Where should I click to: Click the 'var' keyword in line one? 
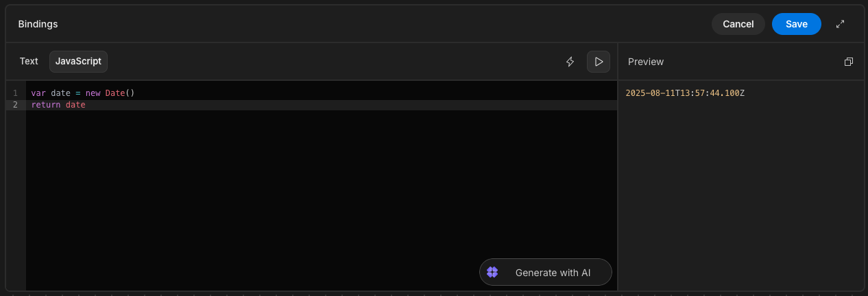coord(38,92)
